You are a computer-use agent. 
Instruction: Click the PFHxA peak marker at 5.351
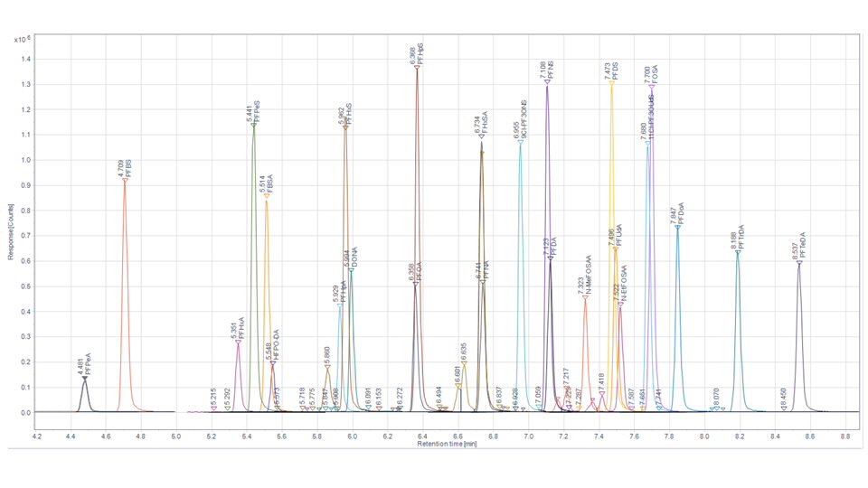[x=238, y=342]
